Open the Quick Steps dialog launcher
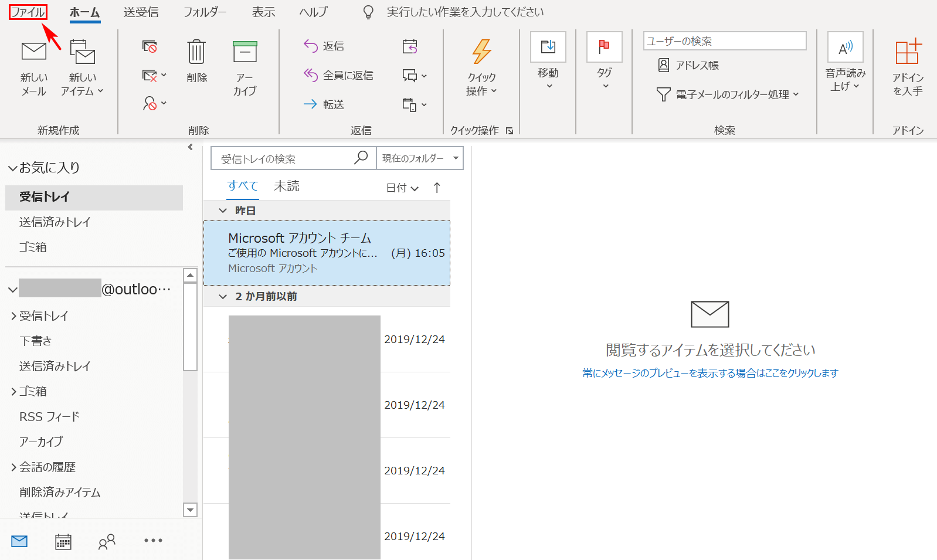Image resolution: width=937 pixels, height=560 pixels. click(x=510, y=131)
